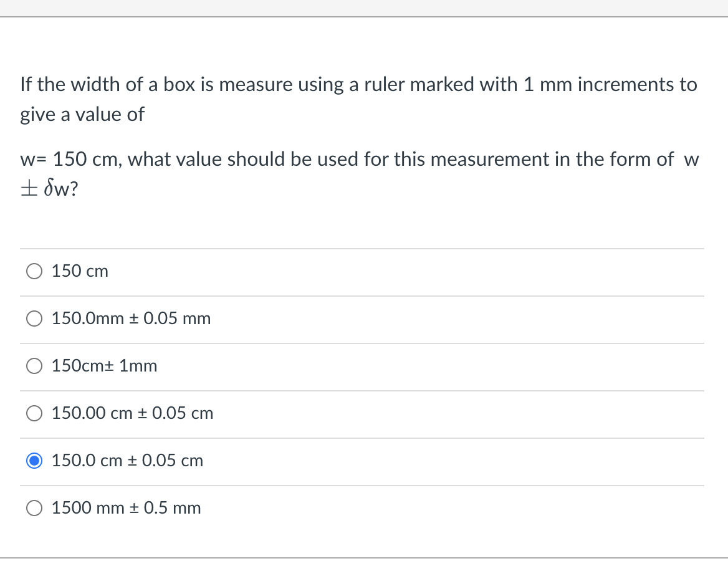Select the '150cm± 1mm' radio button
Viewport: 728px width, 561px height.
pyautogui.click(x=34, y=366)
